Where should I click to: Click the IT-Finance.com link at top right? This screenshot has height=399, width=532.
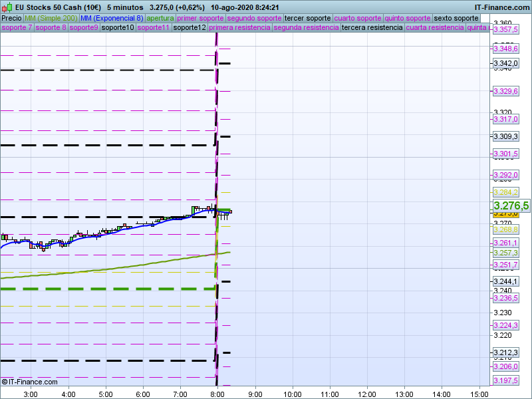click(x=501, y=7)
